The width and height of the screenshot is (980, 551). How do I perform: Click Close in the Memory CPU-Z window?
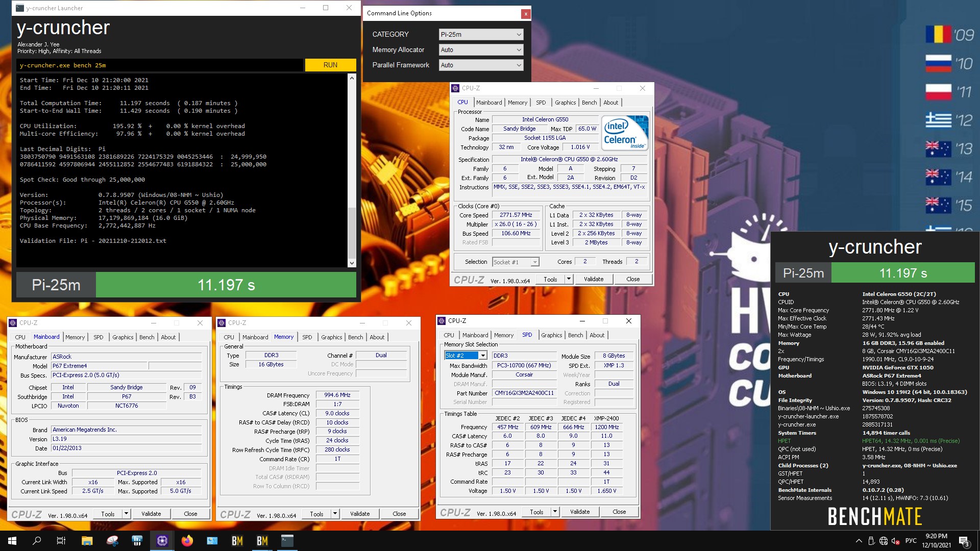[x=399, y=514]
